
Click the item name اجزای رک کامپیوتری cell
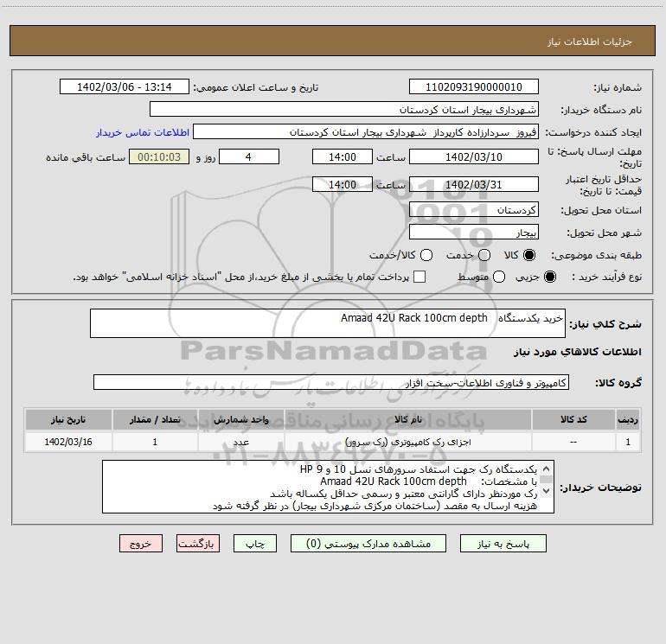(407, 442)
